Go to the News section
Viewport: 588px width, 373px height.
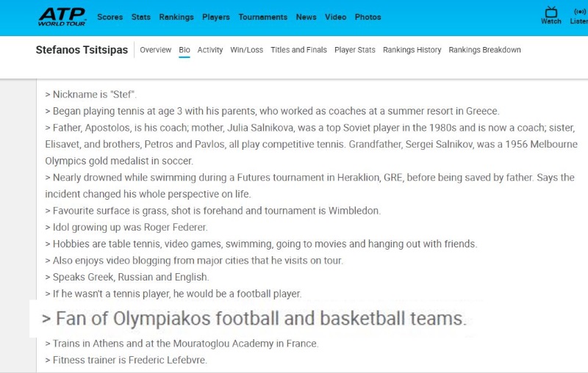(x=306, y=17)
